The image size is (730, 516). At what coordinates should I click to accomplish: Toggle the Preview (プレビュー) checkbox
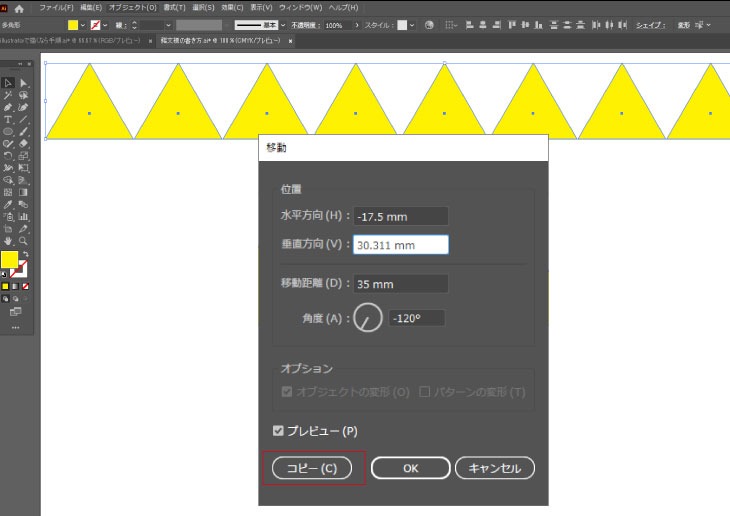(278, 431)
